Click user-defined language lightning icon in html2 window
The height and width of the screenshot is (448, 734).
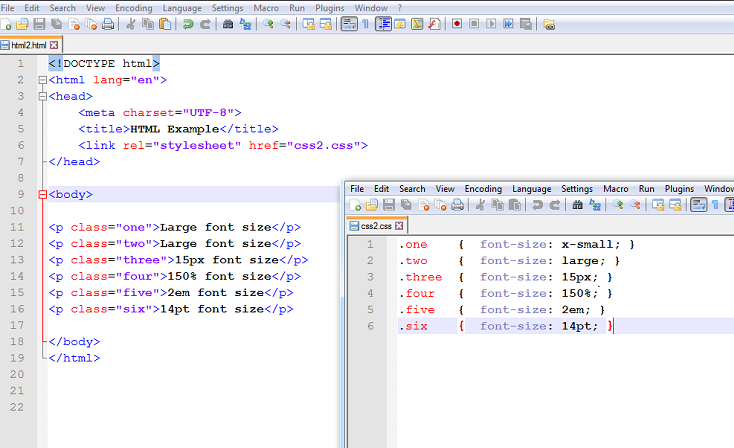click(400, 24)
